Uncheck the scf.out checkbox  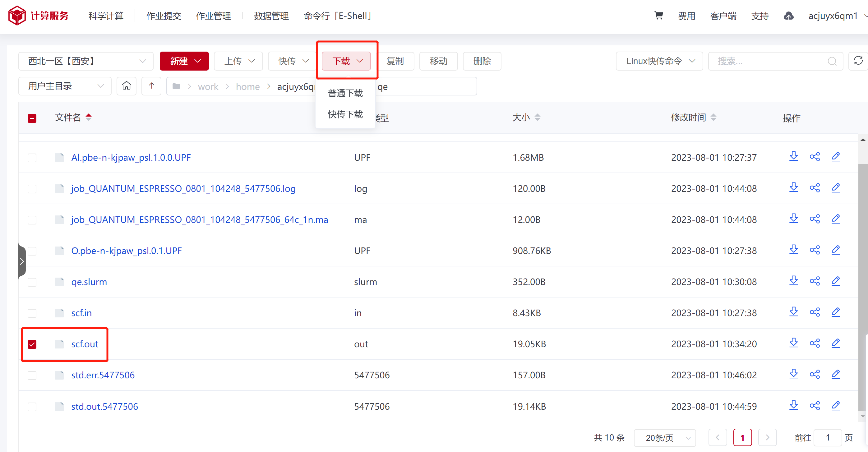click(32, 344)
